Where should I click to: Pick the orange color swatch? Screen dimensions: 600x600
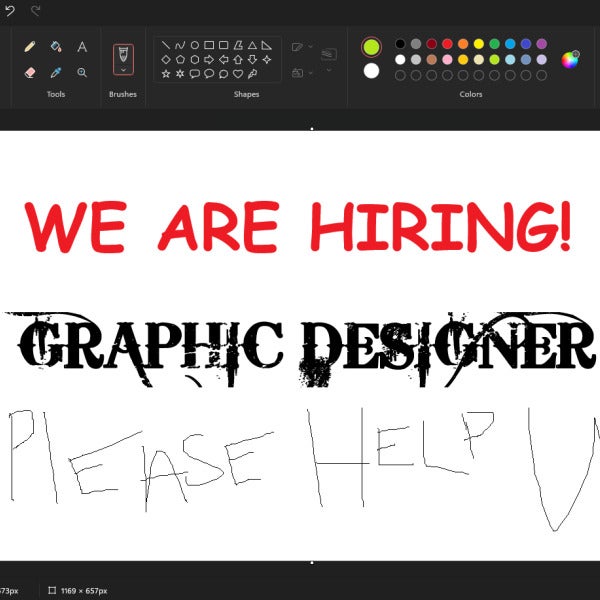pos(463,44)
